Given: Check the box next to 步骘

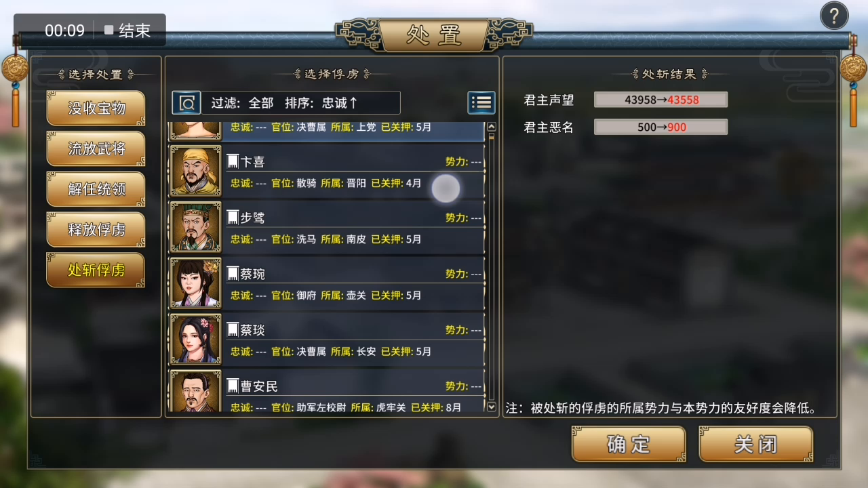Looking at the screenshot, I should tap(233, 218).
